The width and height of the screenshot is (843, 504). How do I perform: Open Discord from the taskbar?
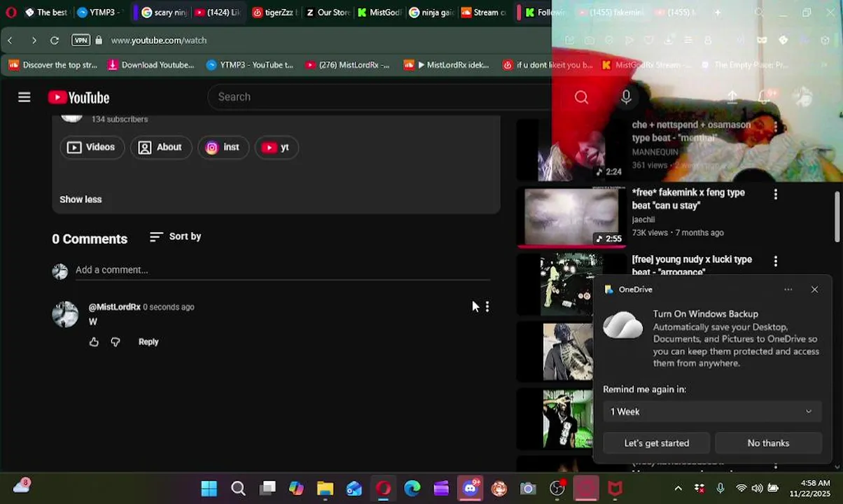pyautogui.click(x=470, y=488)
